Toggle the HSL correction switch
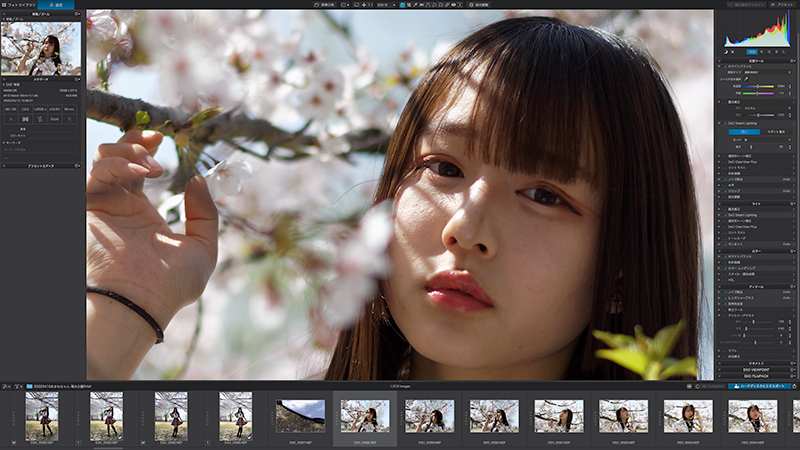The height and width of the screenshot is (450, 800). (726, 280)
